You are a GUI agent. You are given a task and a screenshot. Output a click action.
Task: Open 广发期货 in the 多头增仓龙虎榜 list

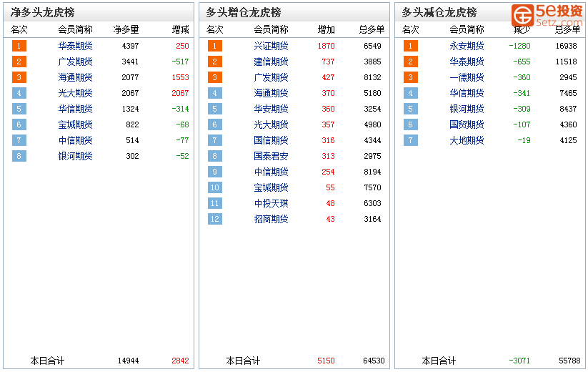pyautogui.click(x=271, y=77)
